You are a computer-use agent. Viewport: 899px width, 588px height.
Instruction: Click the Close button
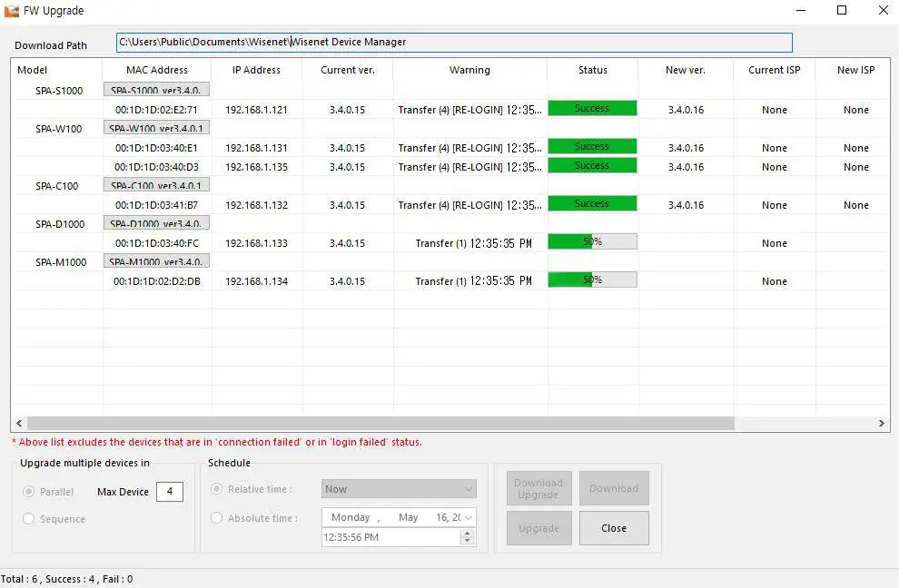[x=614, y=528]
